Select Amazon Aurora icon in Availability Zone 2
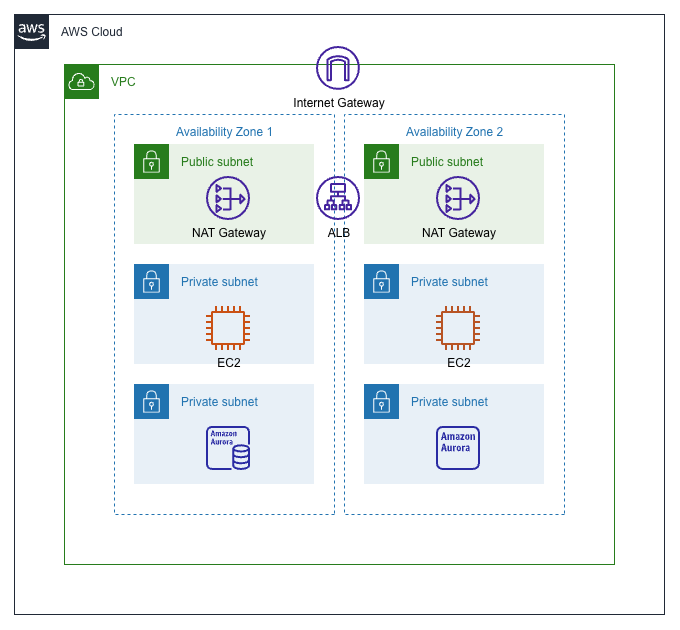The image size is (680, 630). click(458, 448)
